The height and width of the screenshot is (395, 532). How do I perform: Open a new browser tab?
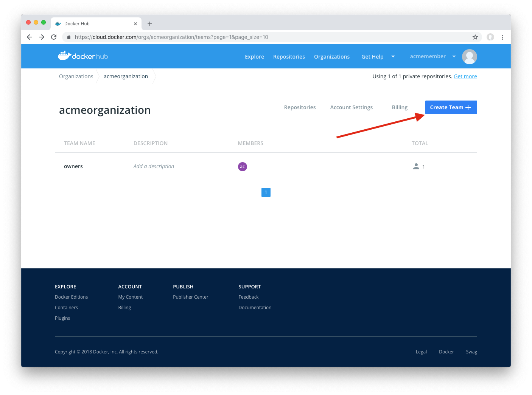[150, 24]
